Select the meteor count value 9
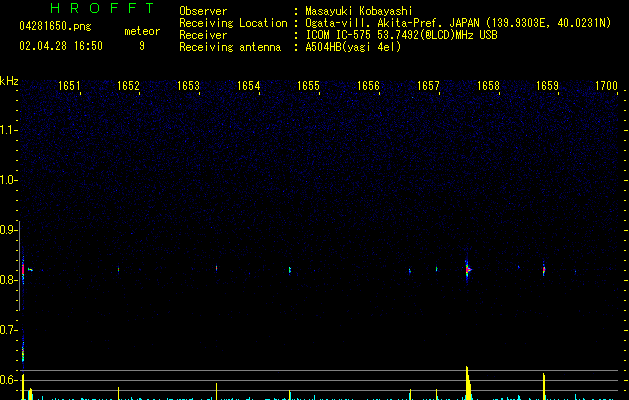Viewport: 629px width, 400px height. click(142, 46)
